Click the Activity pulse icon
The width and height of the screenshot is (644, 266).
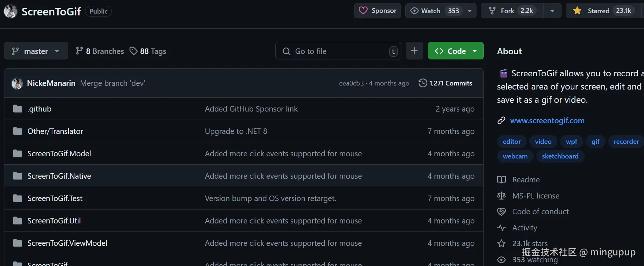pos(501,228)
